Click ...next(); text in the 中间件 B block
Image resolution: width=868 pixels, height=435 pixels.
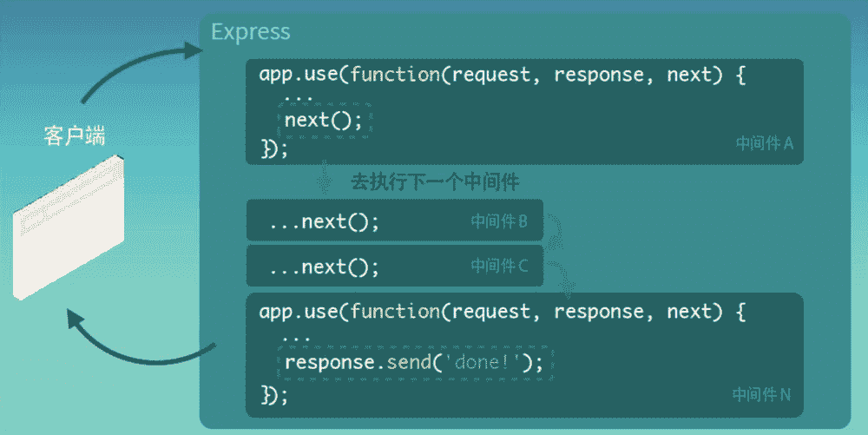pos(324,221)
